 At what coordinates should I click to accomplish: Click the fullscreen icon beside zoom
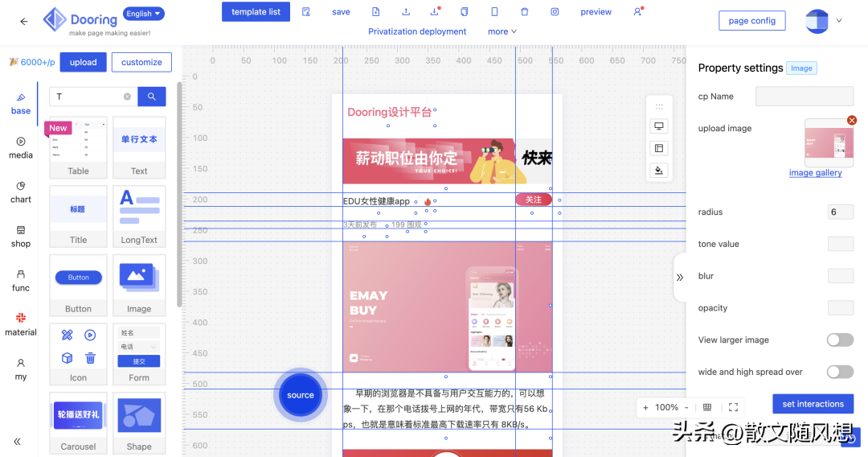[x=734, y=407]
